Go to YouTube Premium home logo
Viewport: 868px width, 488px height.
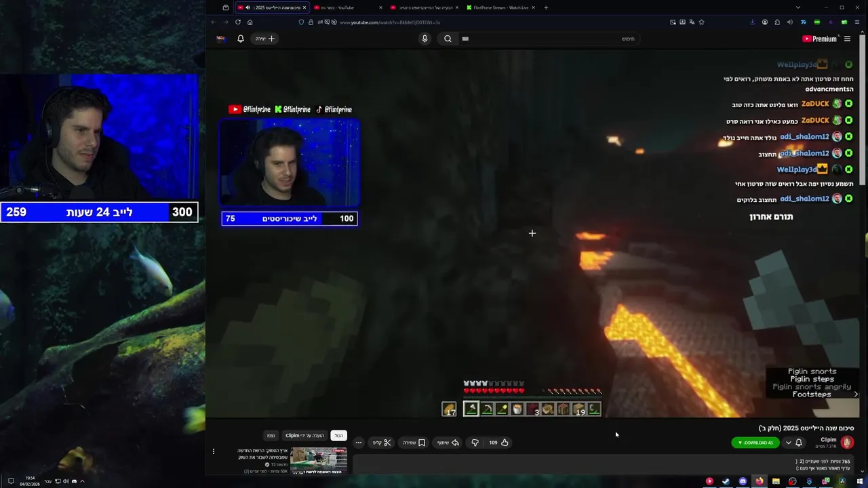click(x=820, y=39)
